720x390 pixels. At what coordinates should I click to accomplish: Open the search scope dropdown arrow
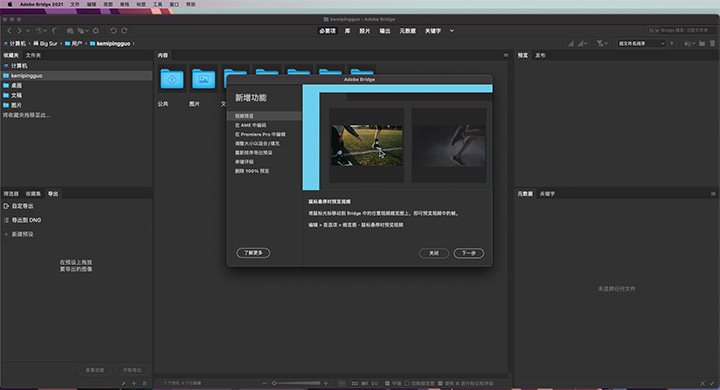click(657, 30)
